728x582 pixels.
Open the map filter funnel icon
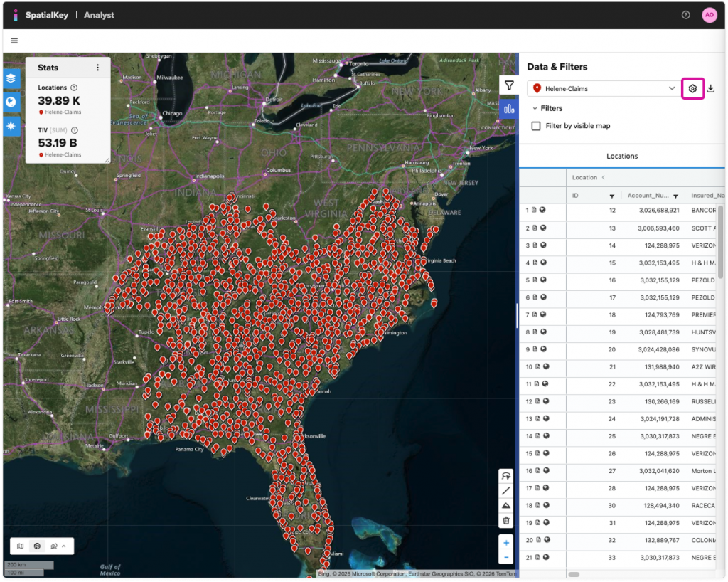509,85
